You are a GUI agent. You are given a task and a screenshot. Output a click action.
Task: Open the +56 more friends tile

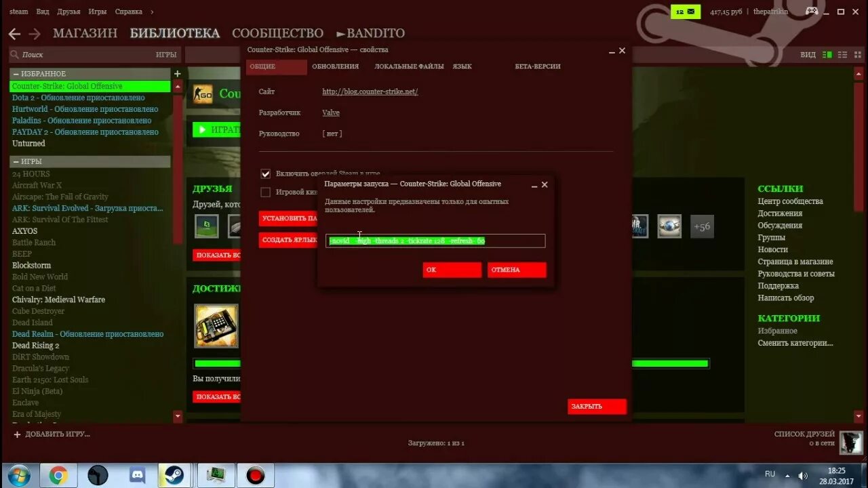[702, 226]
